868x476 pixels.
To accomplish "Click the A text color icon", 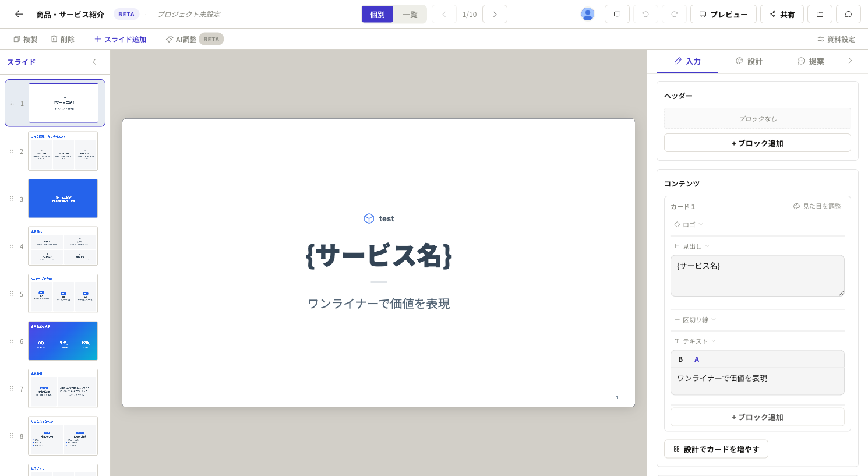I will [697, 359].
